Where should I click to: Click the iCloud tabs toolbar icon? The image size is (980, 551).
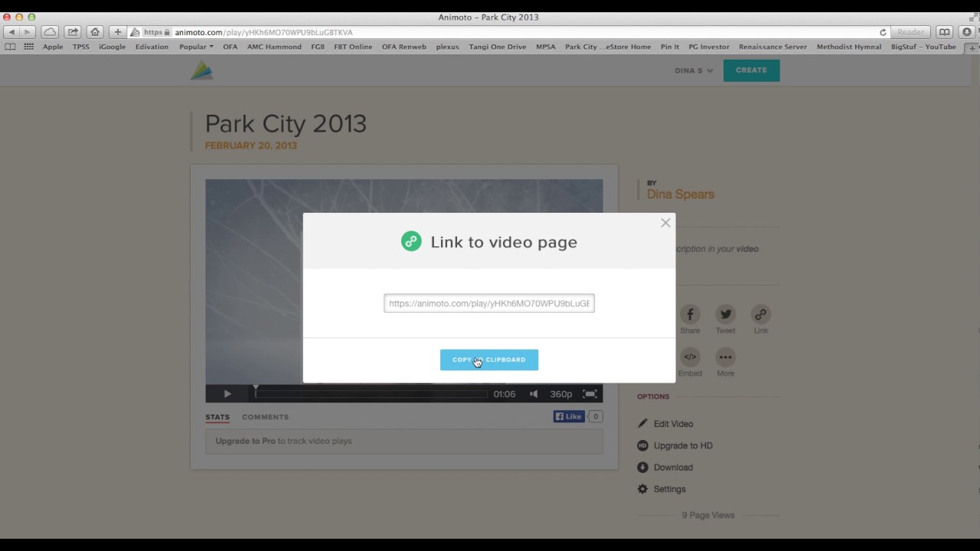(x=50, y=32)
